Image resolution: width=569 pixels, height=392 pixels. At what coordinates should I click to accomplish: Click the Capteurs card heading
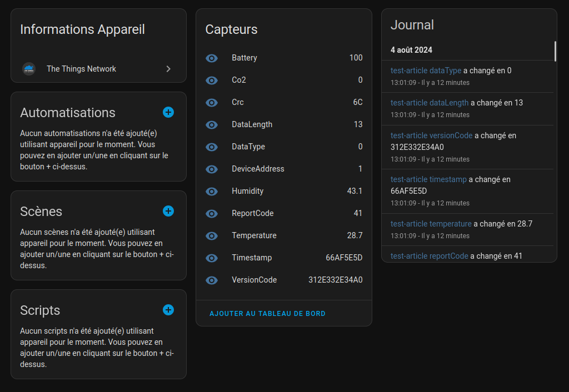[231, 29]
